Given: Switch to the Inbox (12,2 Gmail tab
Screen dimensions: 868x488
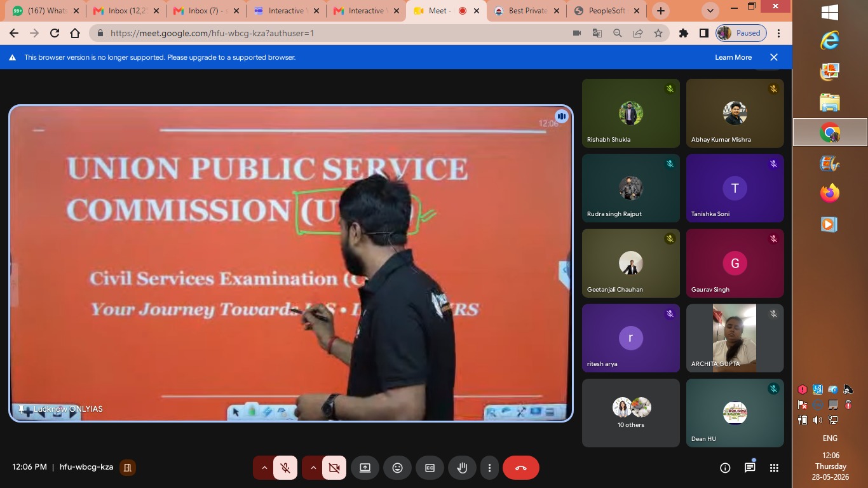Looking at the screenshot, I should (x=126, y=11).
